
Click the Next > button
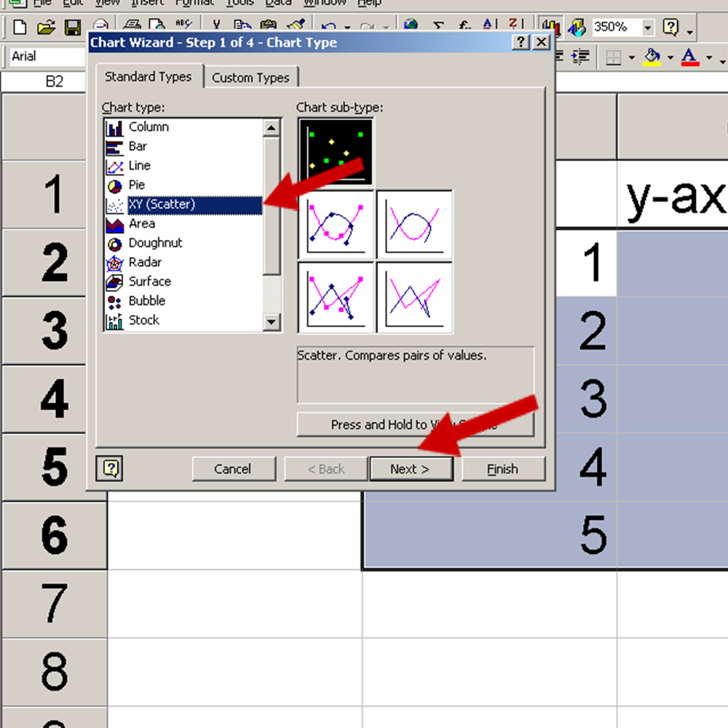411,469
